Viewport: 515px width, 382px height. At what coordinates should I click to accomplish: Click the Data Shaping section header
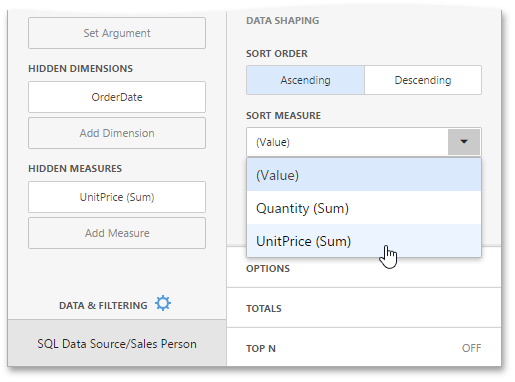[282, 21]
